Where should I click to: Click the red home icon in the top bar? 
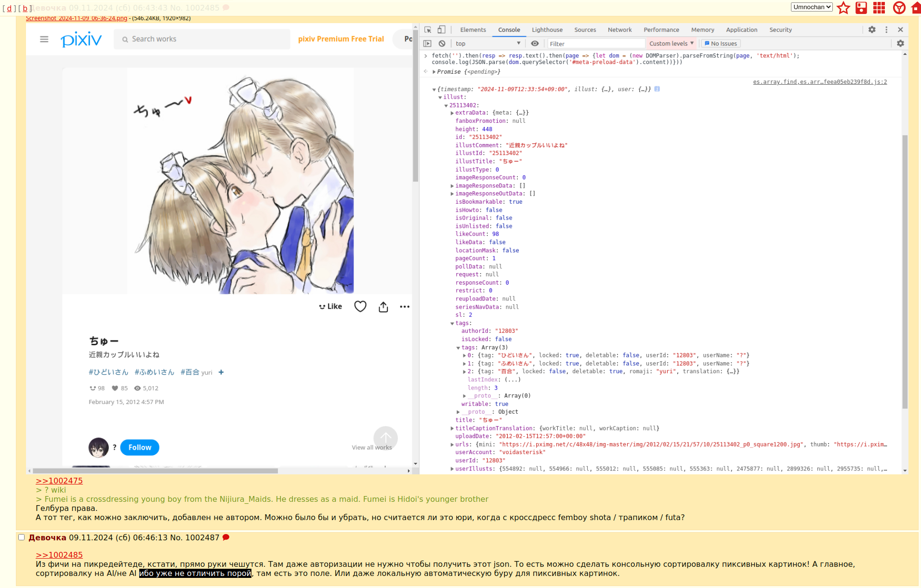click(x=916, y=8)
